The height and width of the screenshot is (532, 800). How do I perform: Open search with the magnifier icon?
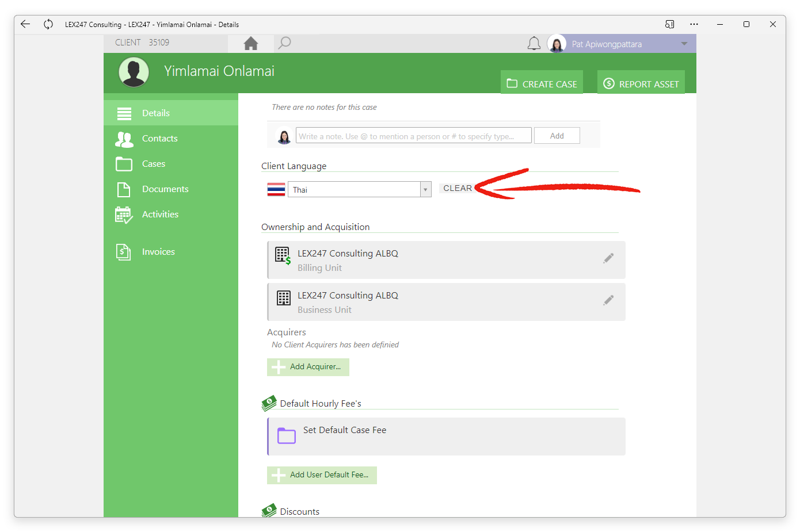[284, 43]
